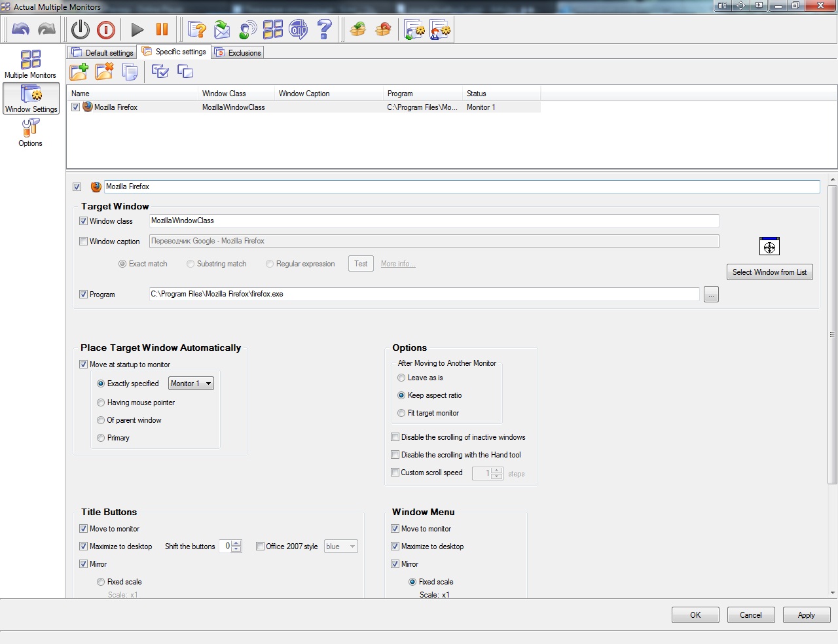Open Multiple Monitors sidebar section
This screenshot has width=838, height=644.
[x=30, y=64]
